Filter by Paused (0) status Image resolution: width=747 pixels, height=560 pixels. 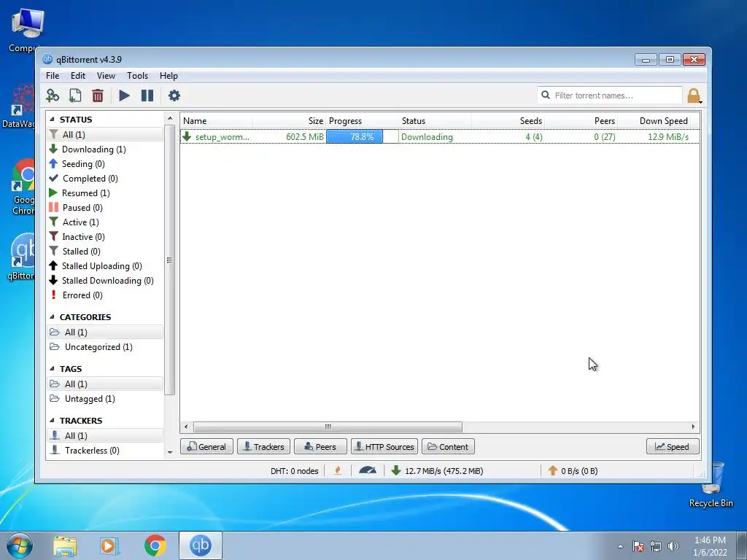click(82, 208)
